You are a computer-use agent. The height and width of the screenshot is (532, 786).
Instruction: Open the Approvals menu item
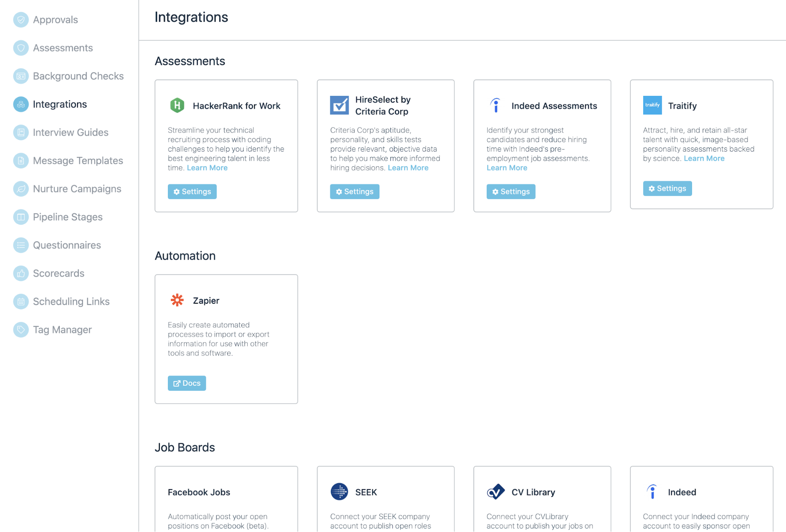[55, 20]
